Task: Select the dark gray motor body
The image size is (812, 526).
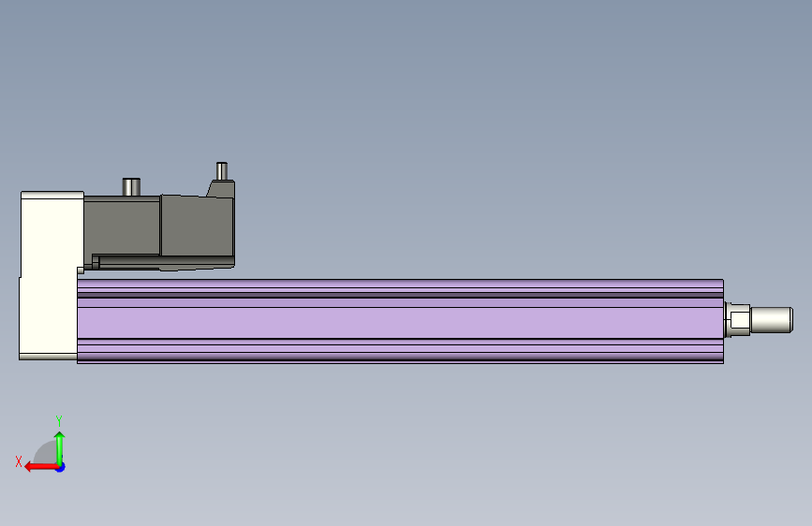Action: point(159,232)
